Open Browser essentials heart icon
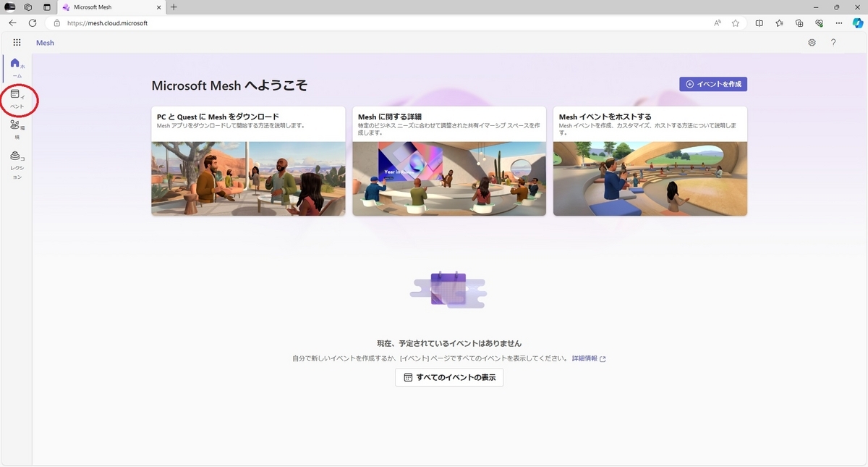The height and width of the screenshot is (467, 868). (819, 23)
